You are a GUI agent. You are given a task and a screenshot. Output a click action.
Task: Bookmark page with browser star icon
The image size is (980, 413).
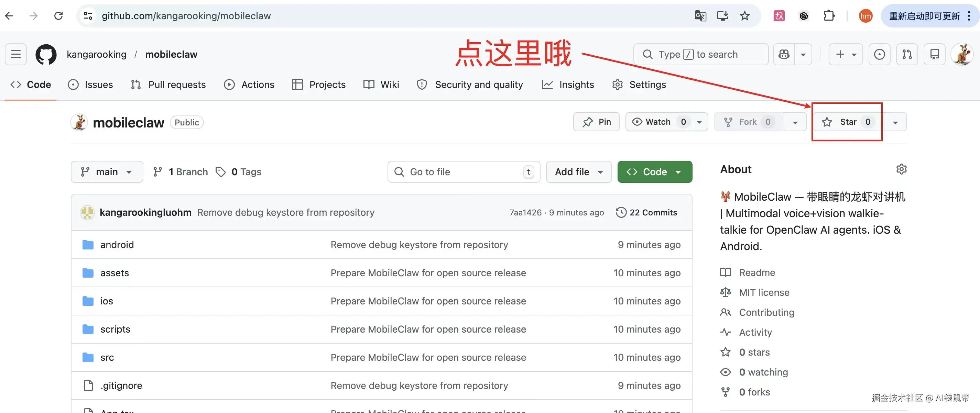click(744, 15)
